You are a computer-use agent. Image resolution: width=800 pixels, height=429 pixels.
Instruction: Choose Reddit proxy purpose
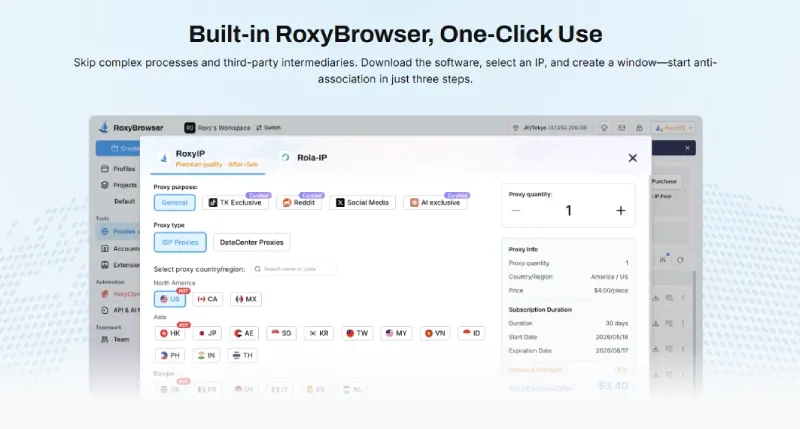[299, 203]
